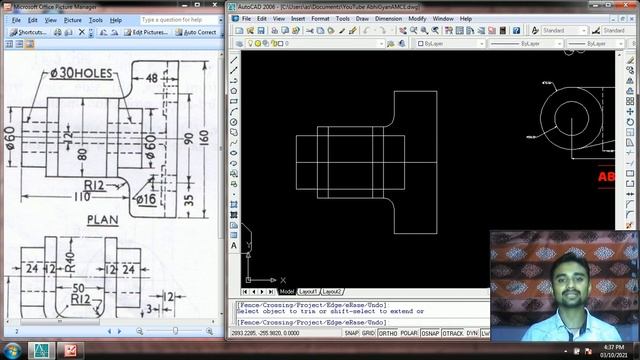Open the ByLayer lineweight dropdown

[x=621, y=43]
